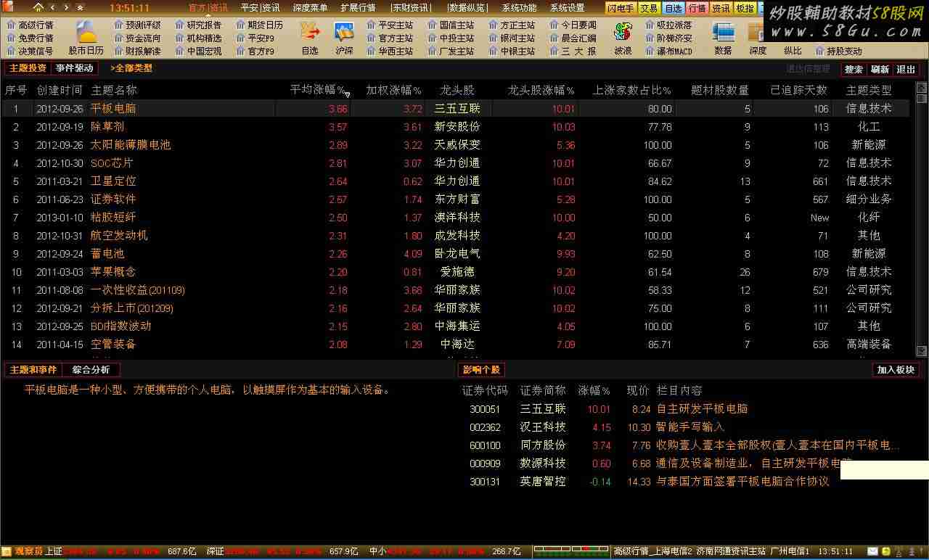This screenshot has width=929, height=560.
Task: Open the 系统设置 menu
Action: tap(567, 8)
